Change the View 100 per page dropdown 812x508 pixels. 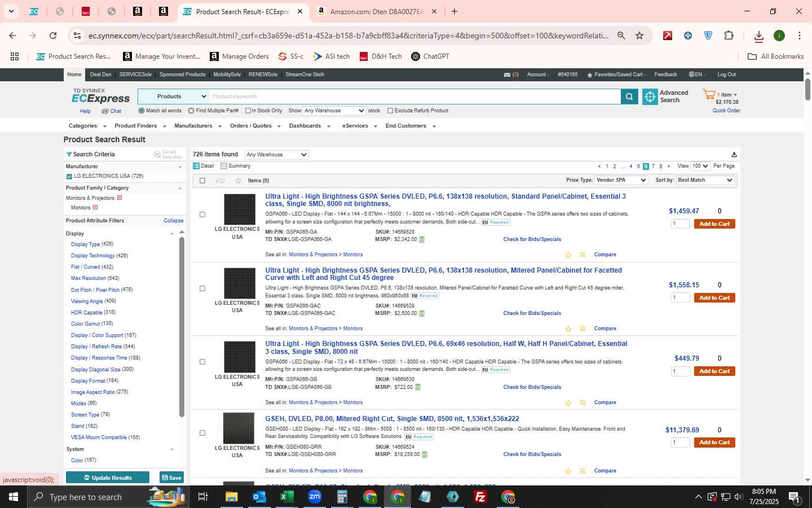pyautogui.click(x=700, y=166)
